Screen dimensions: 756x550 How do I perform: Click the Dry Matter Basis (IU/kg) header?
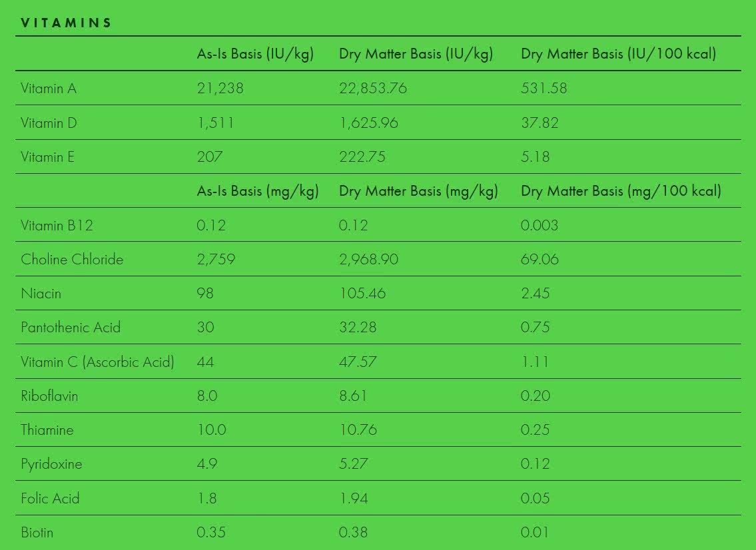(416, 54)
